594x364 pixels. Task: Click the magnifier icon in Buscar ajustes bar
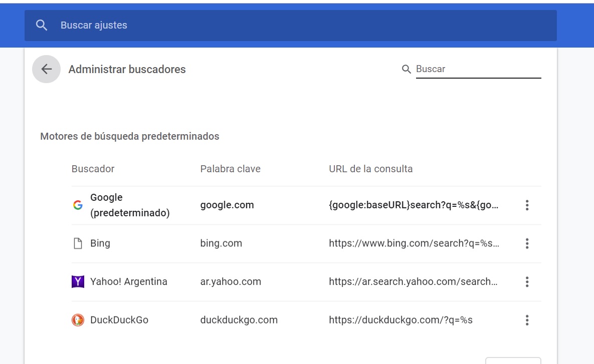tap(42, 26)
